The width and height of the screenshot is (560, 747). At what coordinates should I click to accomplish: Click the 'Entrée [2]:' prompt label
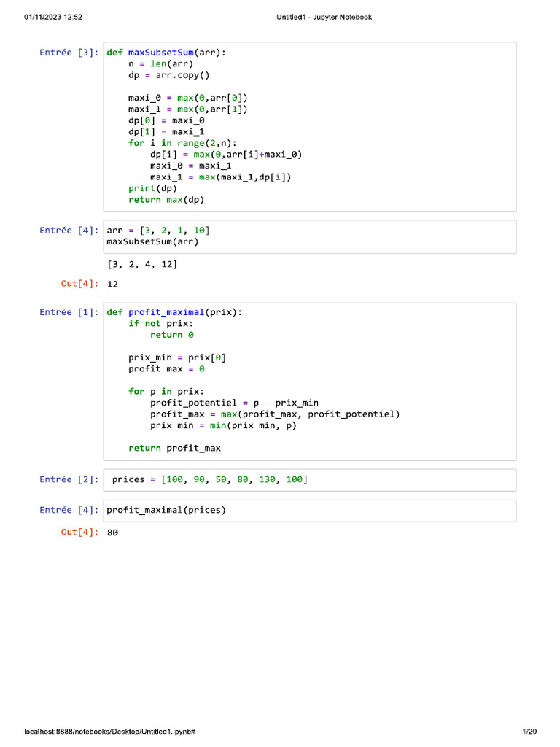[69, 479]
